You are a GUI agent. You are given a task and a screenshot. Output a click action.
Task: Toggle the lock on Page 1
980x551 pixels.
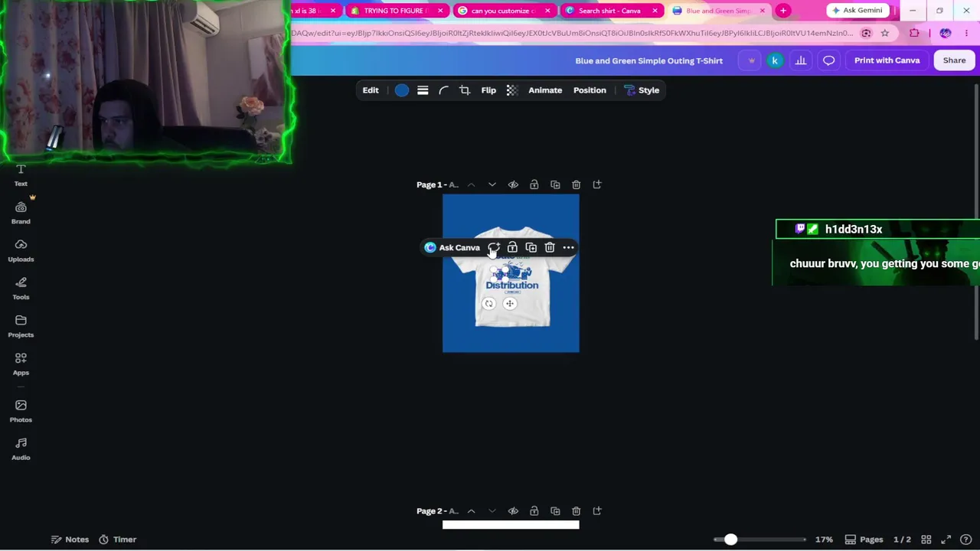(534, 184)
